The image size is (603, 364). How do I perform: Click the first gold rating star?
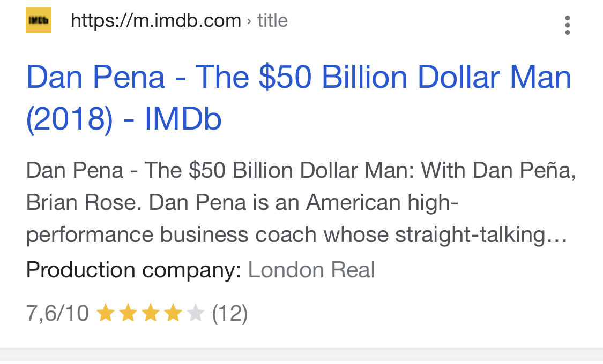tap(105, 313)
